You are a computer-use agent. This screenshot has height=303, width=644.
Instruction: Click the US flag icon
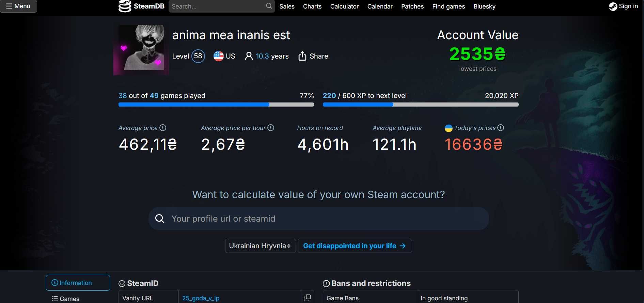coord(219,56)
